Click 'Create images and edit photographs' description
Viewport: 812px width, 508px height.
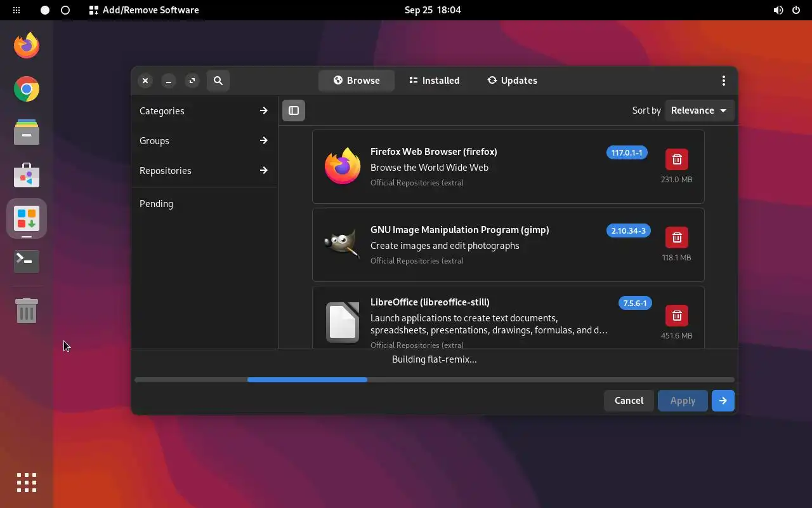(x=445, y=246)
